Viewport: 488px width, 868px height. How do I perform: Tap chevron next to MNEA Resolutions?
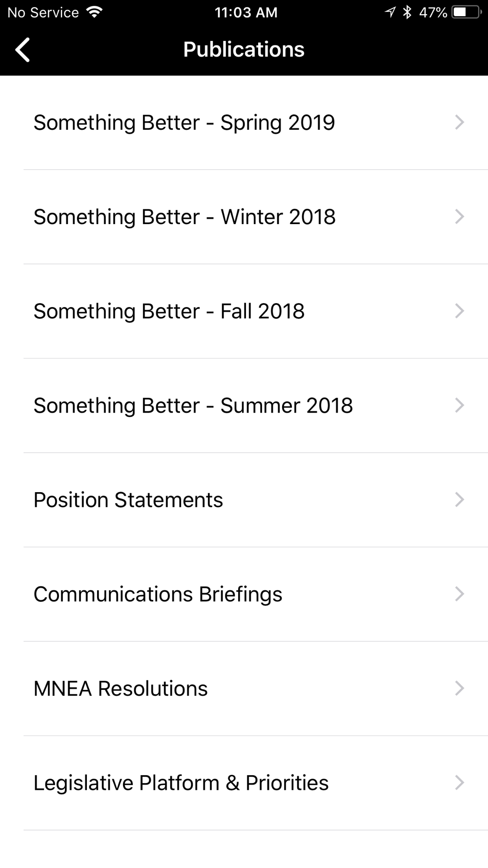coord(459,688)
